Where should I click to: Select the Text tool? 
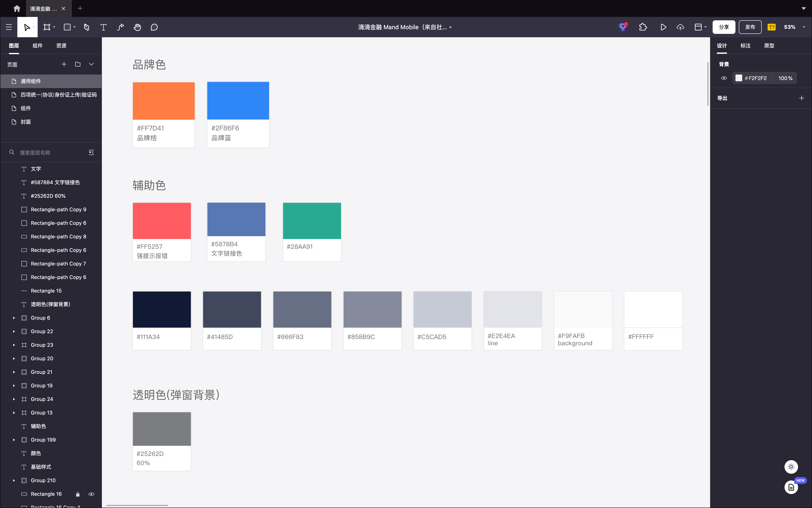click(x=104, y=27)
